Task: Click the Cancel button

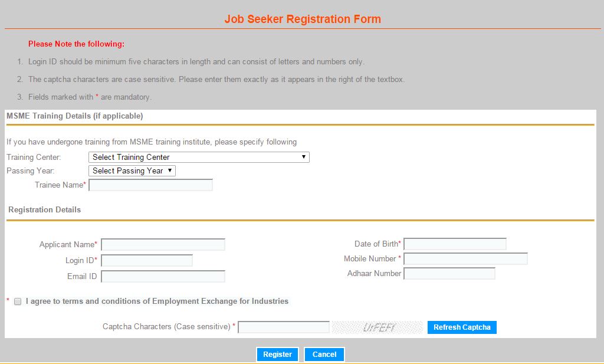Action: point(324,354)
